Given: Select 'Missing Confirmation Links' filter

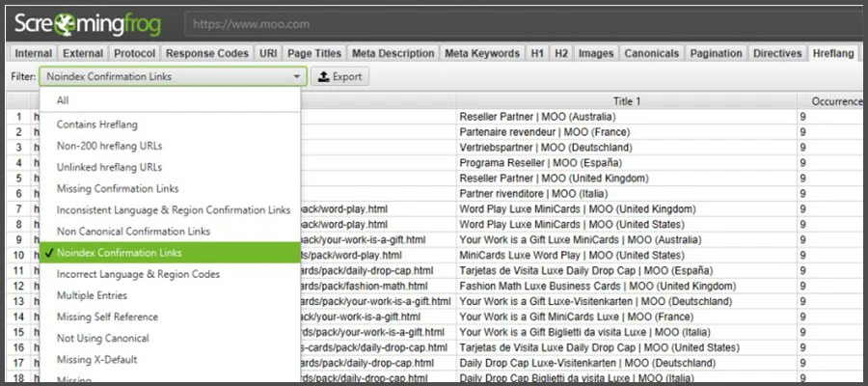Looking at the screenshot, I should tap(118, 188).
